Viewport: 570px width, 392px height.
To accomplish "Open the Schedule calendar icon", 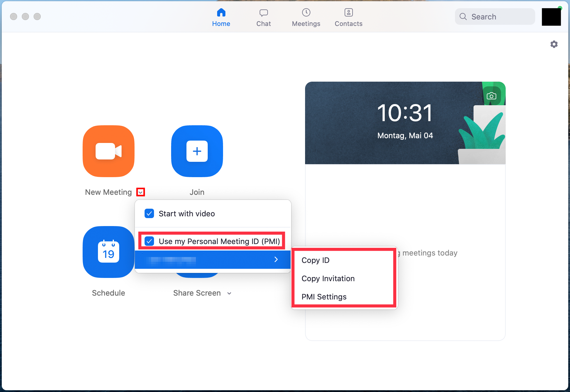I will (109, 252).
